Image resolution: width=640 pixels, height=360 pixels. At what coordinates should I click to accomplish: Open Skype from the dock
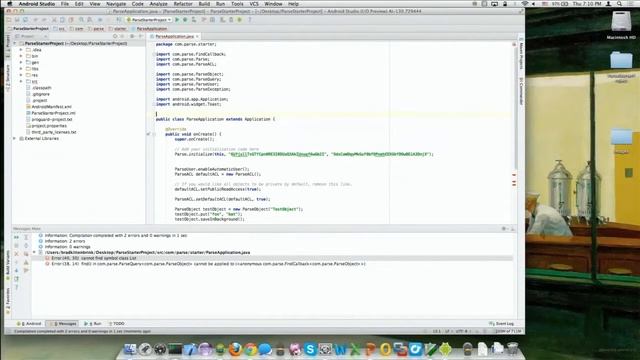point(310,349)
